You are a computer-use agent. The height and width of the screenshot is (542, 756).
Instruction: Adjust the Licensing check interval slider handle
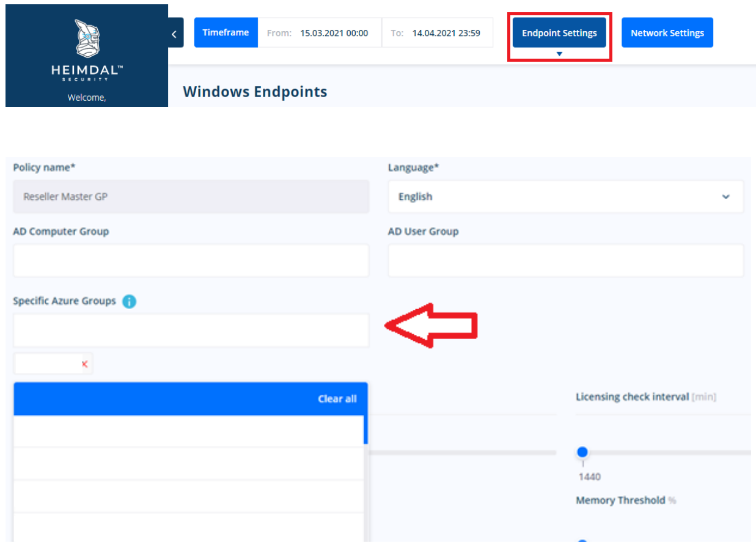[x=582, y=452]
